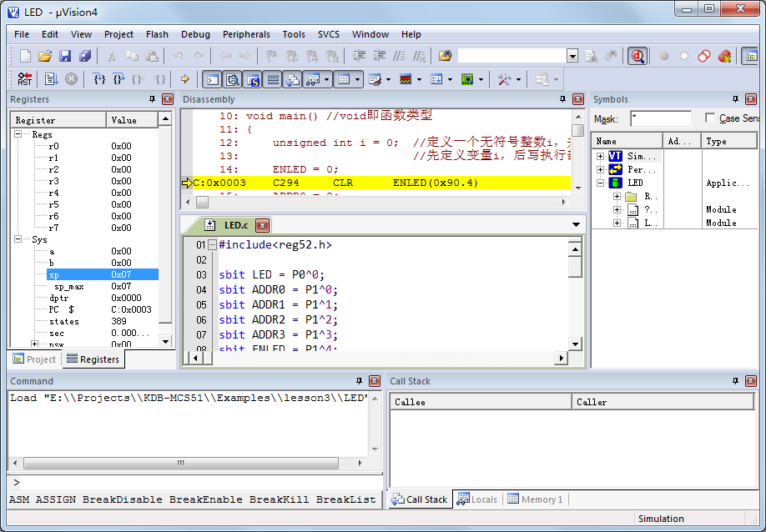This screenshot has height=532, width=766.
Task: Collapse the Regs tree node
Action: [19, 134]
